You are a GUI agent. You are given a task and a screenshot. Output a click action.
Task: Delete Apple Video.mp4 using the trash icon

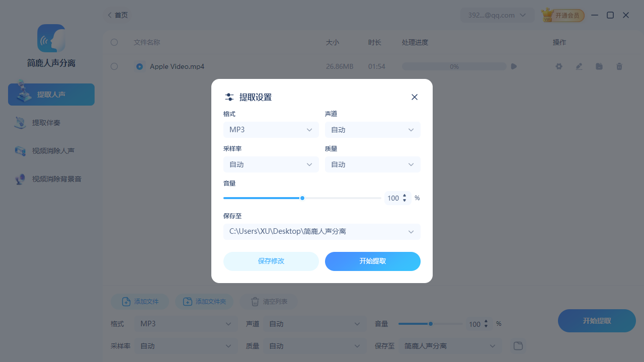[619, 66]
